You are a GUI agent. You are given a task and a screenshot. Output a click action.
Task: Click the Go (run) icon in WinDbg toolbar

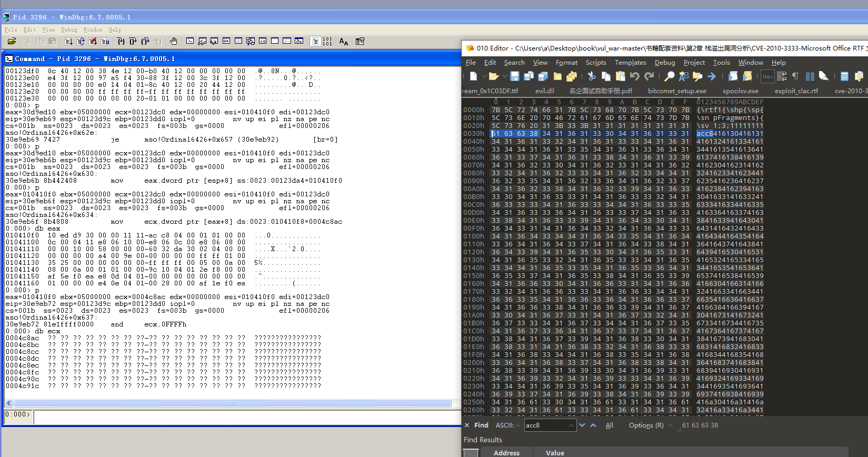coord(68,41)
